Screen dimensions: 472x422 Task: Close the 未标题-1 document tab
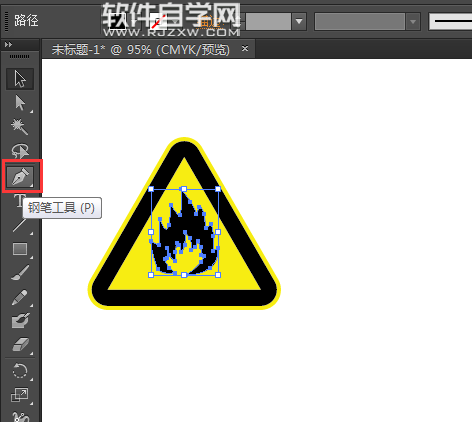245,49
